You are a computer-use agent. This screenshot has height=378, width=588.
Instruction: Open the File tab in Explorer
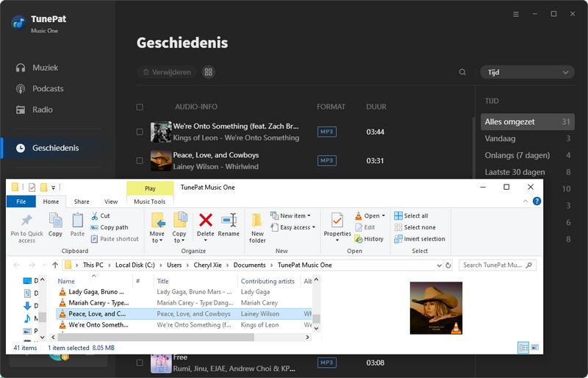(21, 202)
